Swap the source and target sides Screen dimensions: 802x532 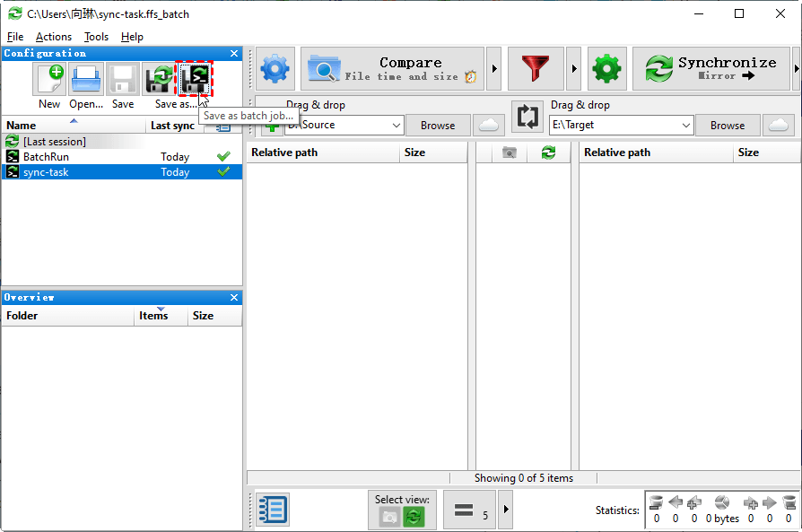coord(527,118)
